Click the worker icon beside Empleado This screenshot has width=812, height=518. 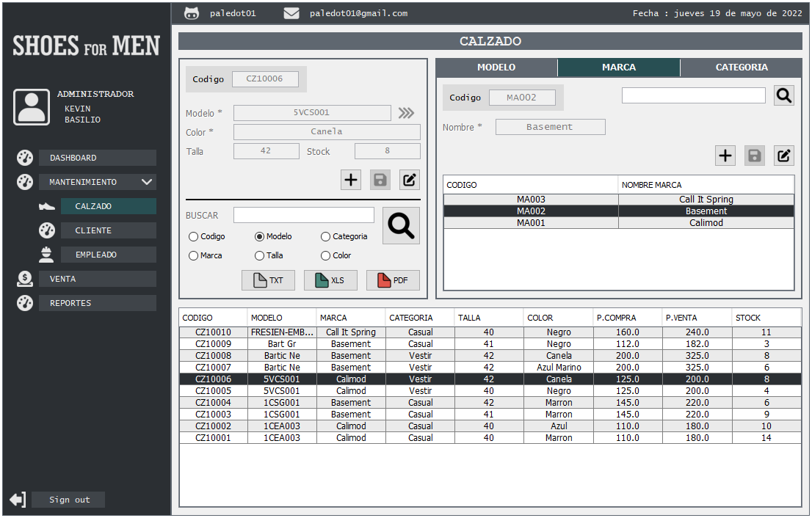coord(46,255)
